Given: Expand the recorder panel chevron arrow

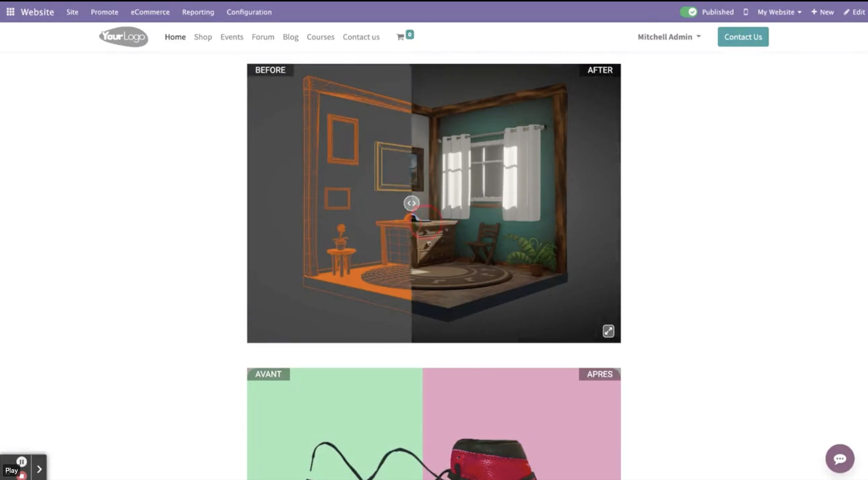Looking at the screenshot, I should [x=39, y=469].
